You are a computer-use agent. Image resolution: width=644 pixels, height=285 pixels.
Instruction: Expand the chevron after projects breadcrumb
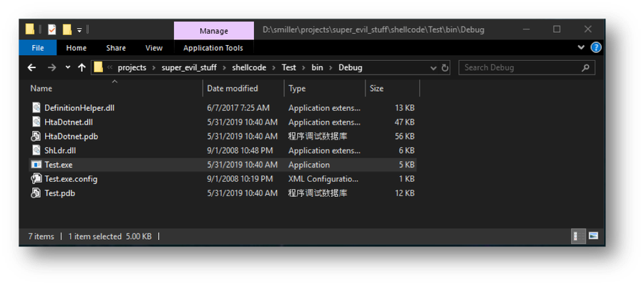154,68
